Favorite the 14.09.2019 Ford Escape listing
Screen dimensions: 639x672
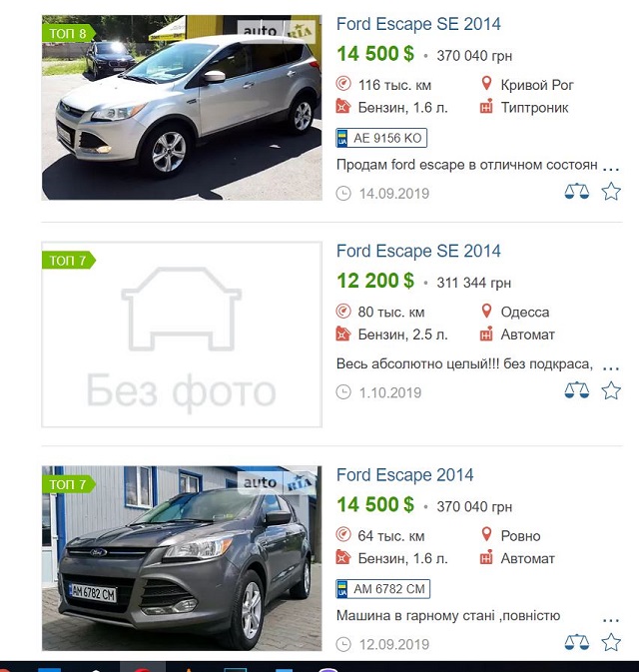pos(611,192)
